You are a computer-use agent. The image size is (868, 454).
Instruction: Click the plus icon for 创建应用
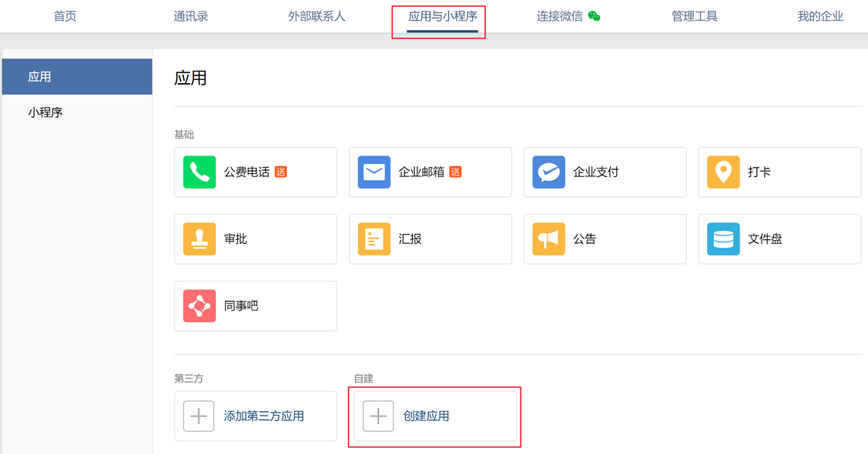[x=378, y=416]
